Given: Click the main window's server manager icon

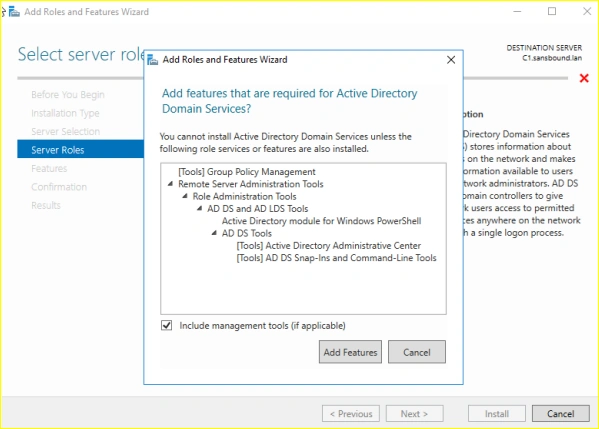Looking at the screenshot, I should pyautogui.click(x=14, y=11).
